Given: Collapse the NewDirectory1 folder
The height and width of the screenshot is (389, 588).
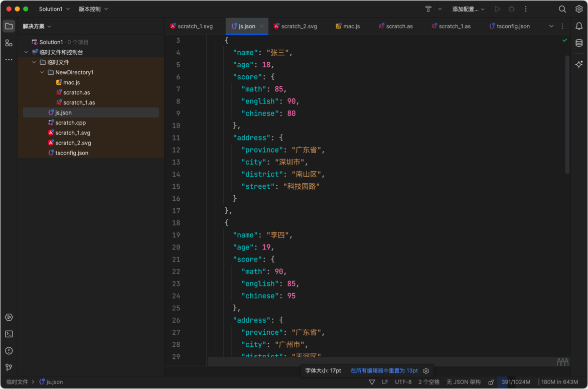Looking at the screenshot, I should [x=42, y=72].
